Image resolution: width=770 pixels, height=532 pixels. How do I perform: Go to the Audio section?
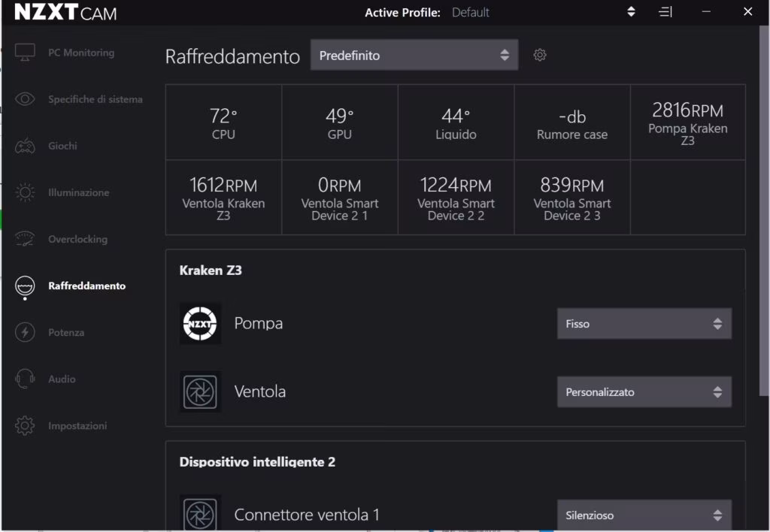pos(62,379)
